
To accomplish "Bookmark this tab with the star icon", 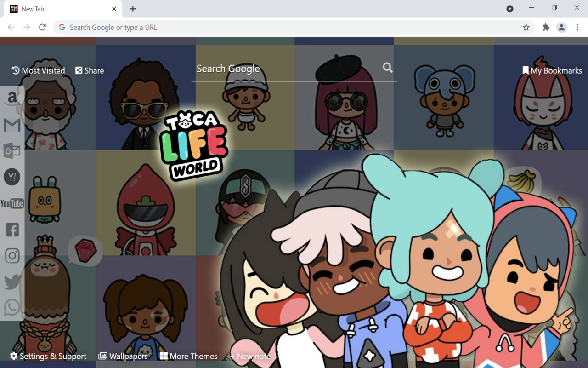I will 526,28.
